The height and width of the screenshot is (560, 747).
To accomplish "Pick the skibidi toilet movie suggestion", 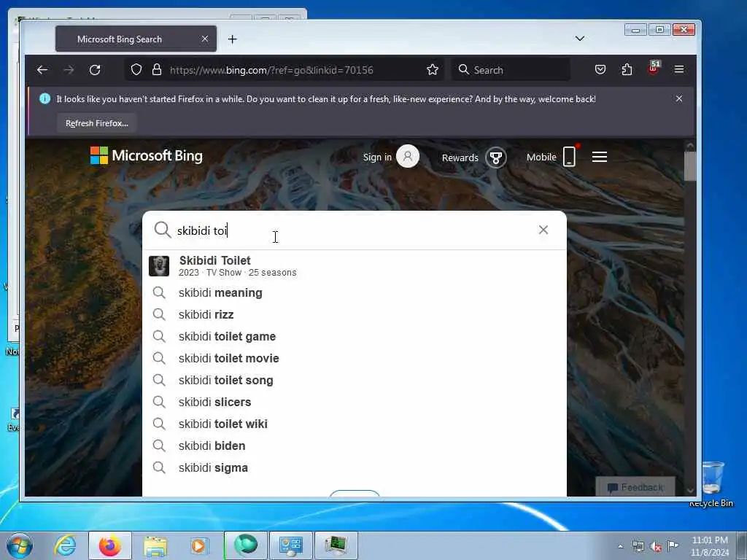I will 355,358.
